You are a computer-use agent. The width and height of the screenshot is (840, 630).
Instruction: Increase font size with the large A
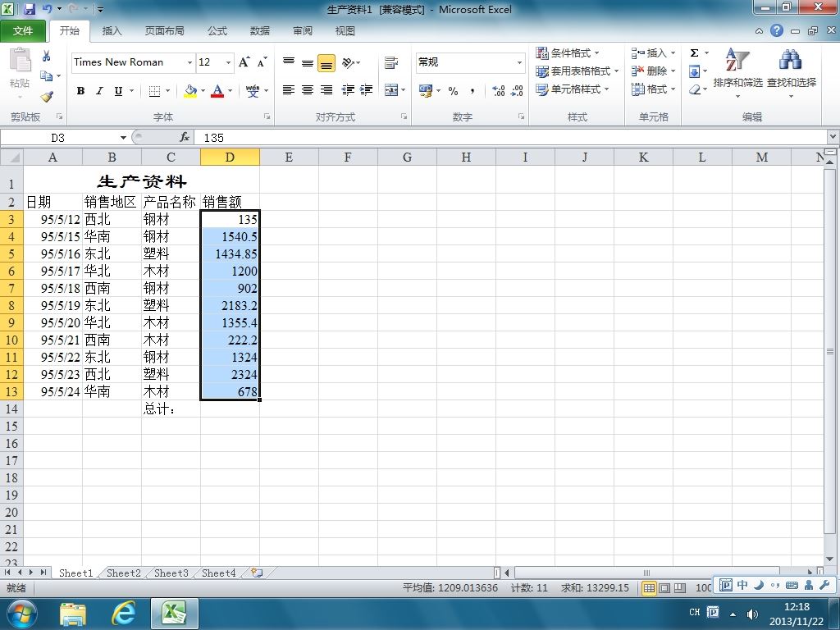[244, 62]
